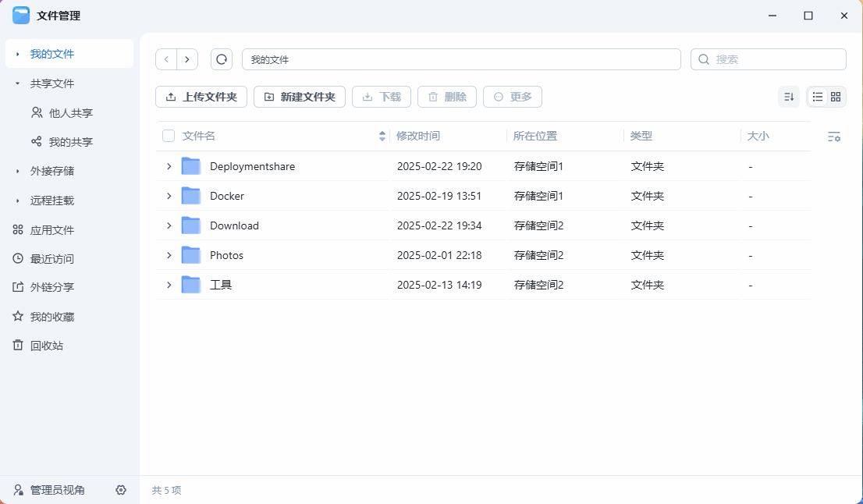Click 上传文件夹 button
Viewport: 863px width, 504px height.
coord(201,97)
